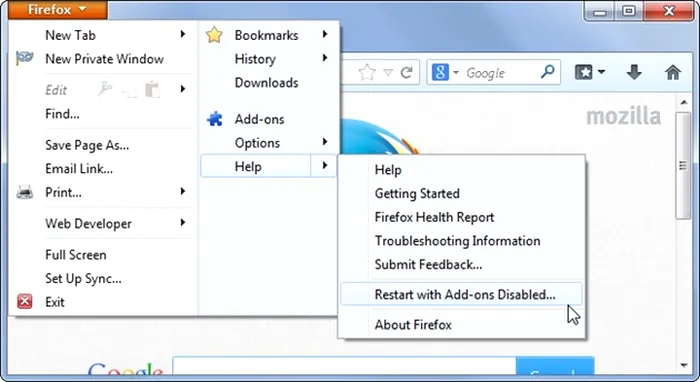The image size is (700, 382).
Task: Click the blue Add-ons puzzle piece icon
Action: tap(215, 119)
